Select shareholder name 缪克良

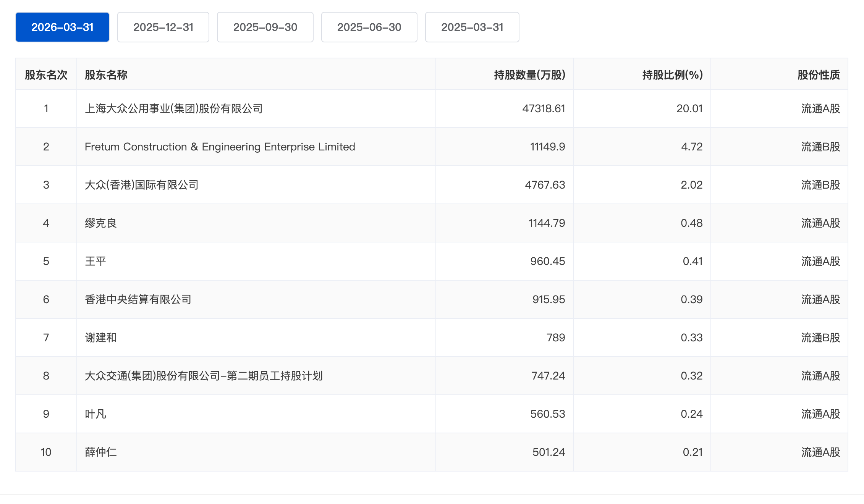coord(101,223)
